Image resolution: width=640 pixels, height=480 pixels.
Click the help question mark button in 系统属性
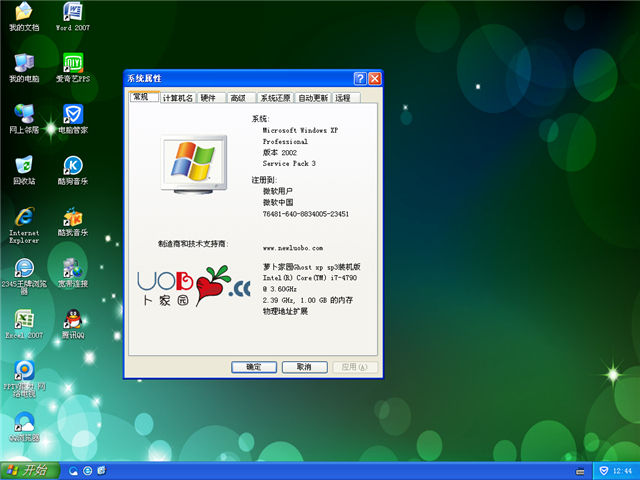(360, 78)
